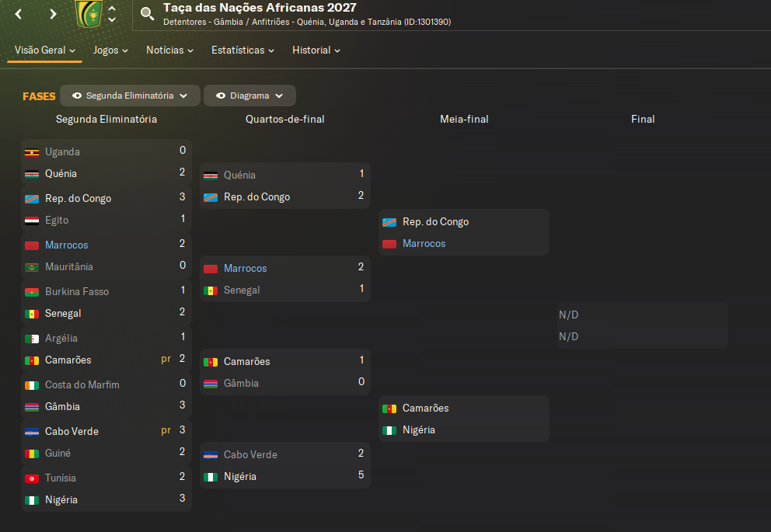Open the Jogos menu

coord(110,50)
